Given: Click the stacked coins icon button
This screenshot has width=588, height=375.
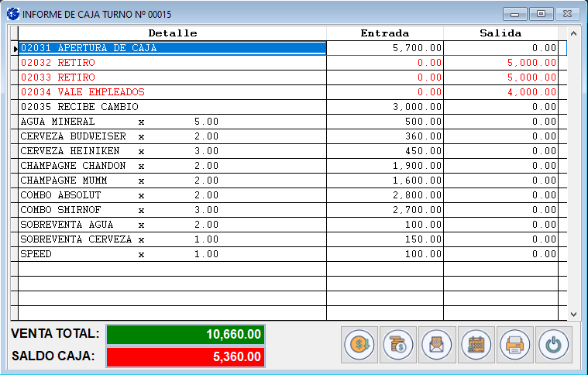Looking at the screenshot, I should coord(398,344).
